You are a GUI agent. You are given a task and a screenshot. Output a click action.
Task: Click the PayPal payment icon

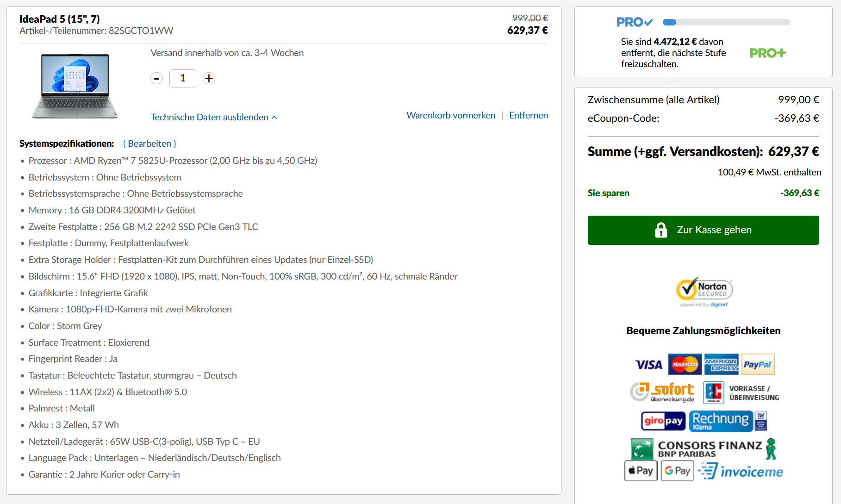point(758,364)
